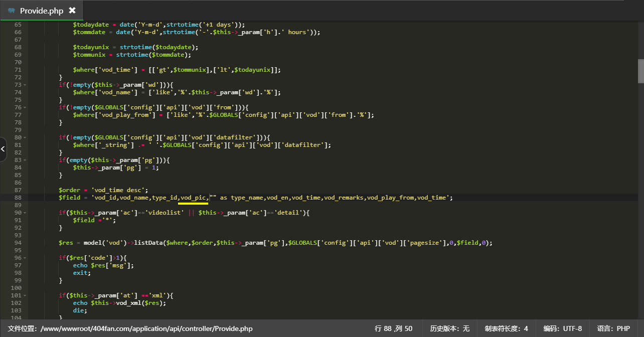Change the 编码 UTF-8 encoding

562,328
